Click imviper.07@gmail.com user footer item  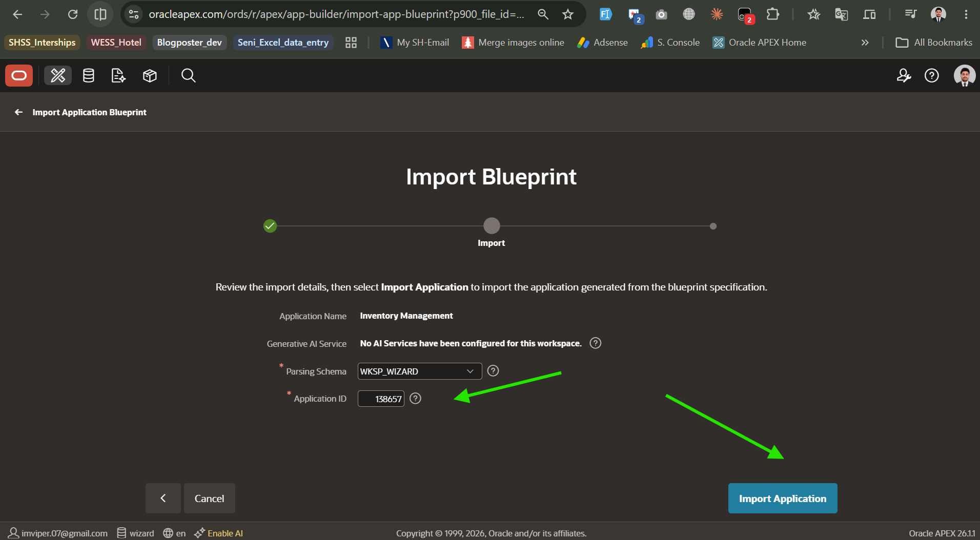(x=58, y=533)
